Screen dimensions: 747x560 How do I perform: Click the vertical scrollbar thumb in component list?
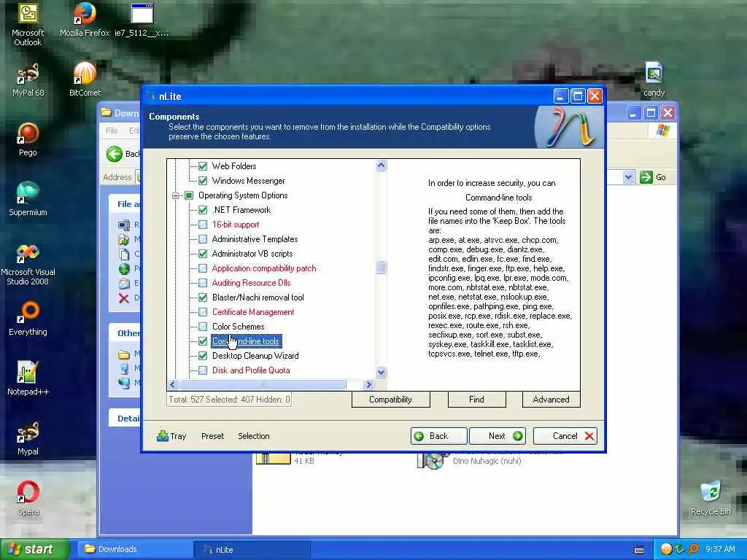(381, 268)
